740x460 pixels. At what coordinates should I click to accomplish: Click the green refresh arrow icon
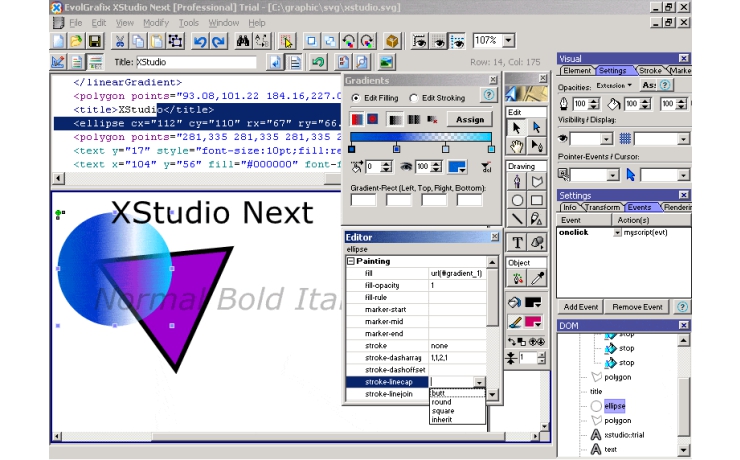pyautogui.click(x=318, y=62)
